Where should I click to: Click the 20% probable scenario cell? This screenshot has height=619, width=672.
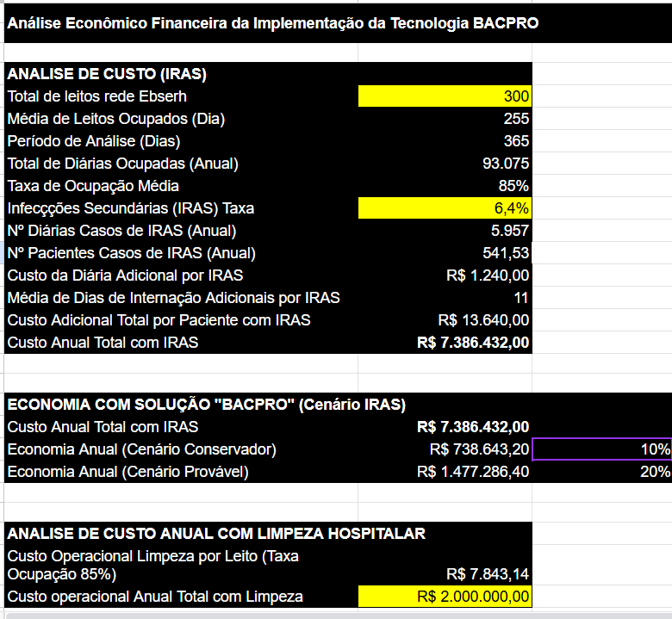coord(601,472)
